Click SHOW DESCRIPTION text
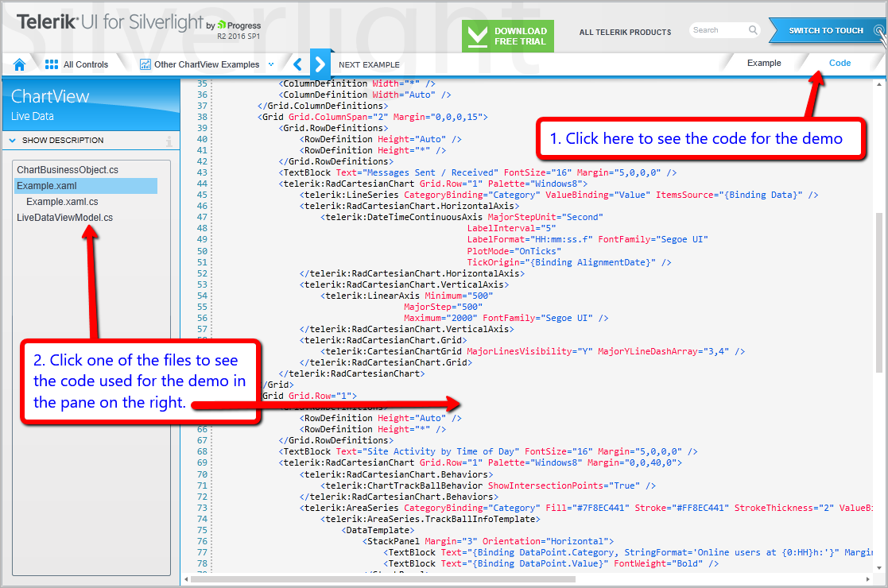 point(63,141)
